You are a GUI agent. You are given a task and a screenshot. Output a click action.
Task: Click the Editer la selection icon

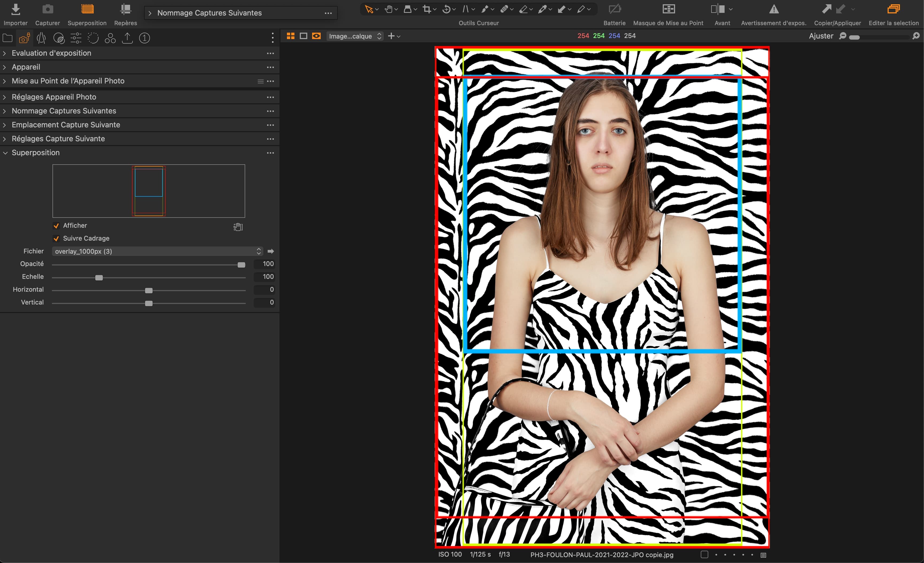pyautogui.click(x=894, y=9)
